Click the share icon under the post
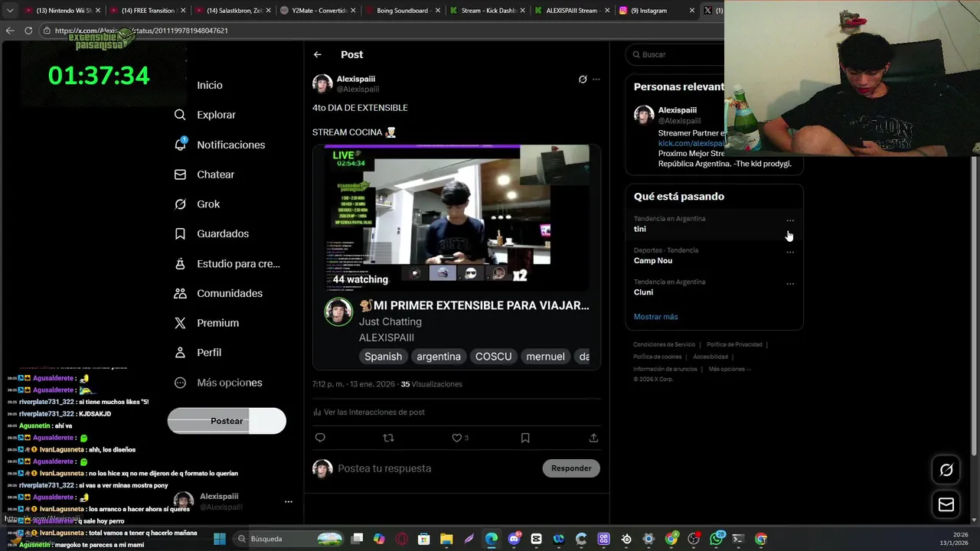Screen dimensions: 980x551 click(593, 438)
